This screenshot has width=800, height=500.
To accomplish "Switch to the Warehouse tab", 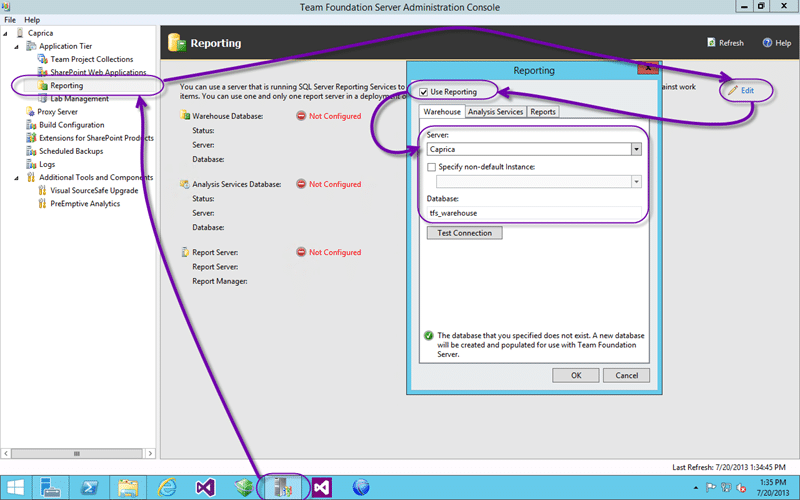I will (x=442, y=112).
